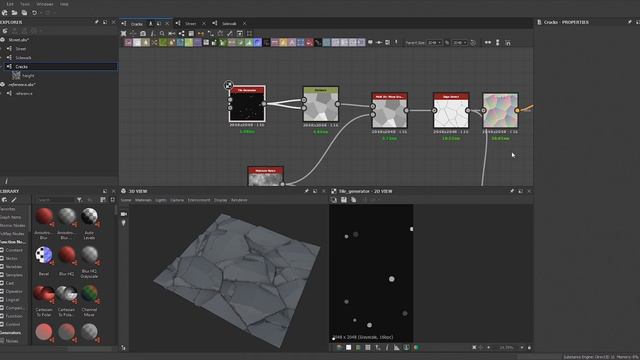Click the undo arrow in main toolbar
Screen dimensions: 640x360
pyautogui.click(x=34, y=13)
